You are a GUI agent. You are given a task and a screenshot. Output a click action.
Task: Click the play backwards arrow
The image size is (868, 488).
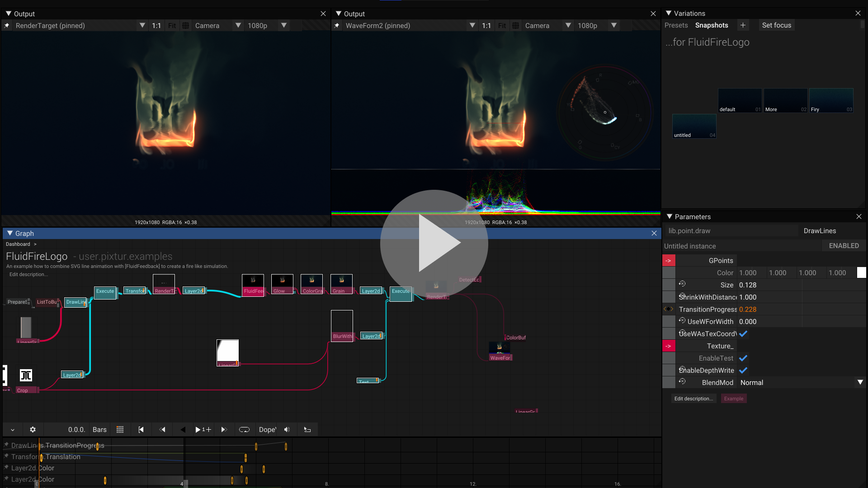[183, 430]
